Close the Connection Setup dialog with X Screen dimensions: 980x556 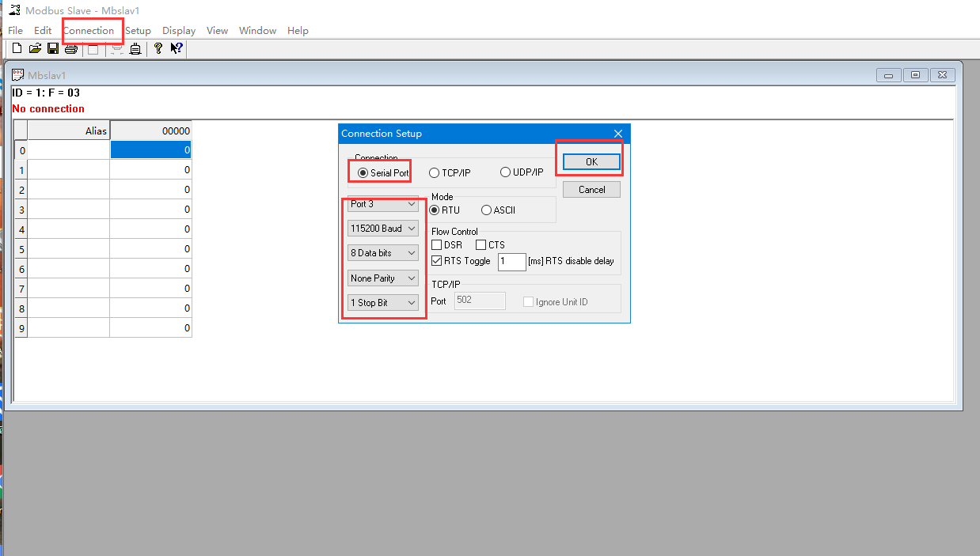pyautogui.click(x=617, y=134)
